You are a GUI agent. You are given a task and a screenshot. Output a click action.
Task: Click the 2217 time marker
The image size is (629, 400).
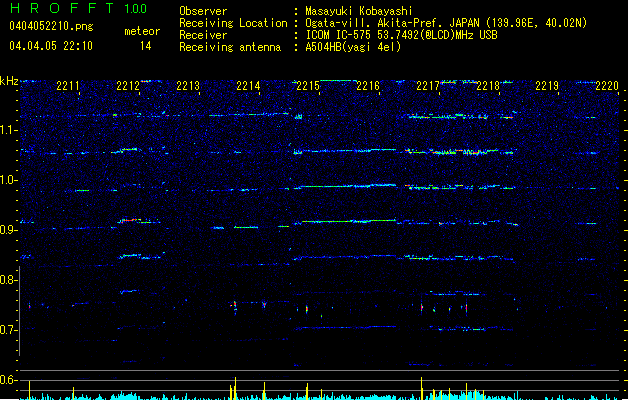(428, 86)
